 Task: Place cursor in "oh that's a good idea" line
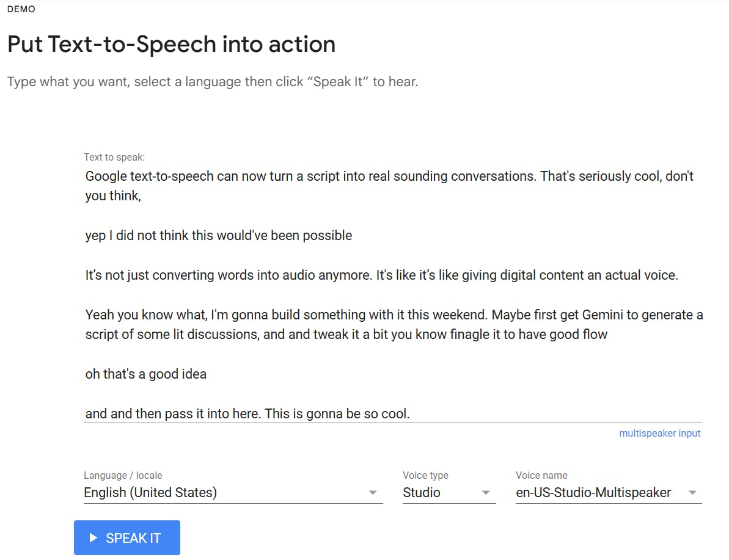coord(146,374)
